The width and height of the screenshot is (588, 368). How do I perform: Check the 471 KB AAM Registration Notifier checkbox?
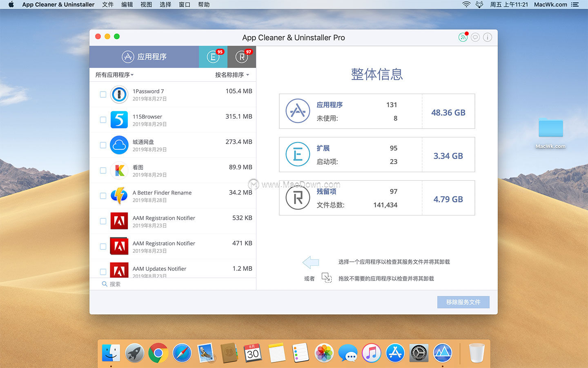point(103,247)
